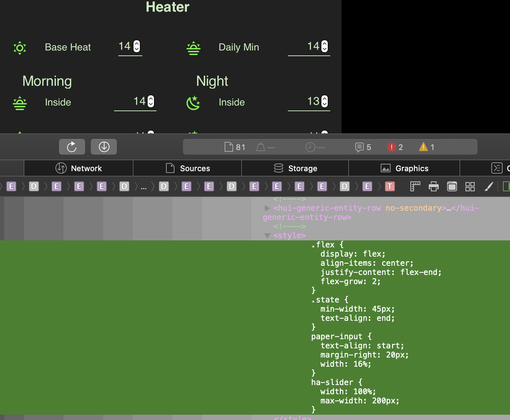The width and height of the screenshot is (510, 420).
Task: Click the Base Heat number stepper
Action: tap(137, 46)
